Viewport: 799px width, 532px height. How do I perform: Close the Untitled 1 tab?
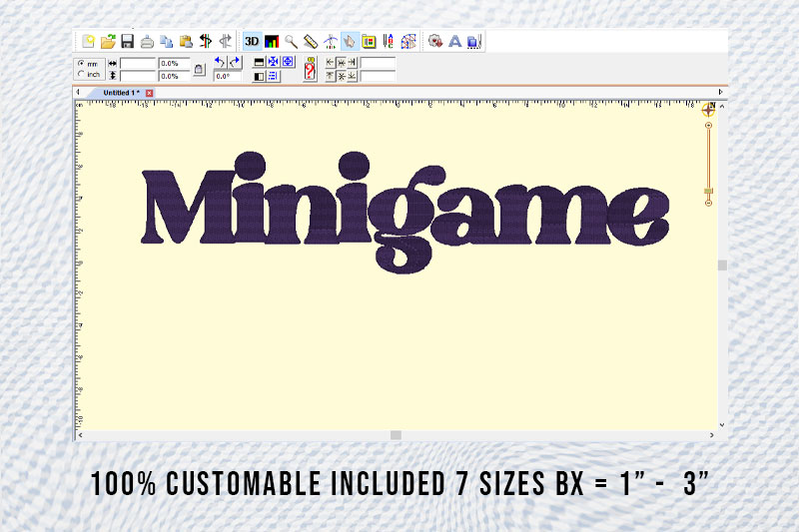point(149,93)
